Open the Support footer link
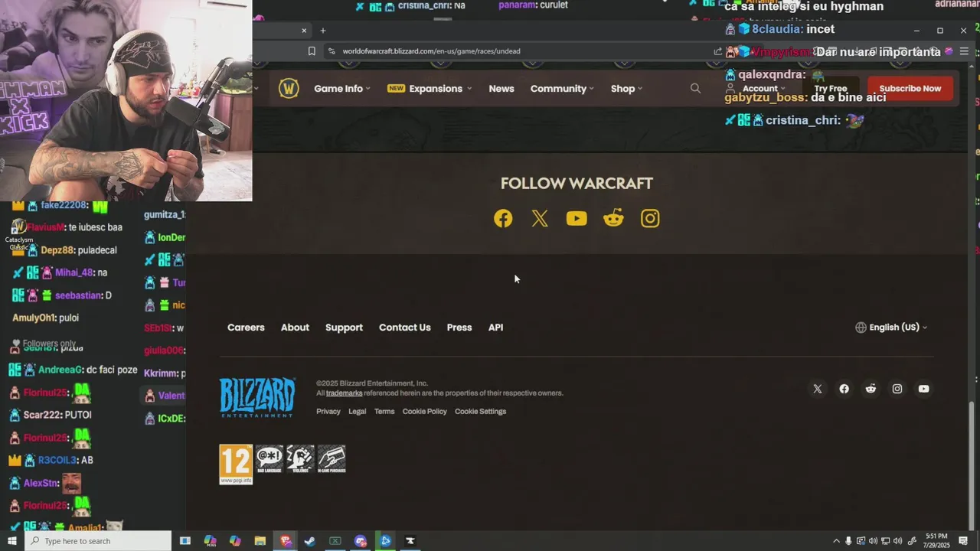This screenshot has height=551, width=980. (x=344, y=328)
